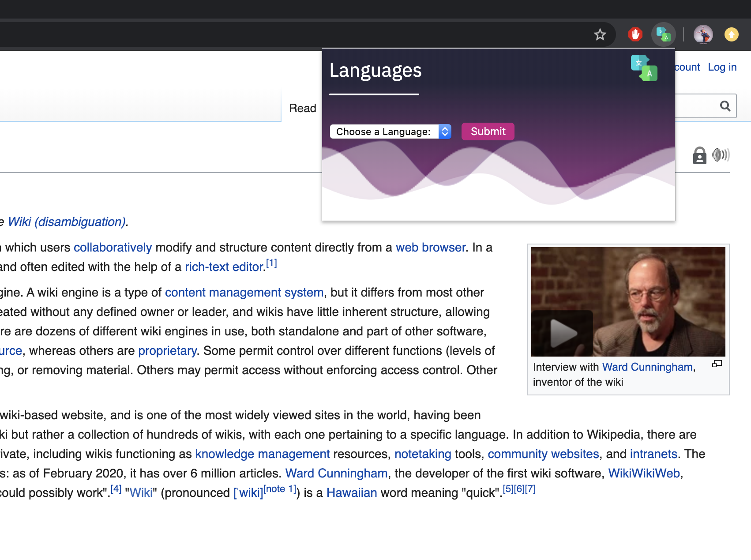Jump to citation [5]
The width and height of the screenshot is (751, 560).
pyautogui.click(x=508, y=489)
